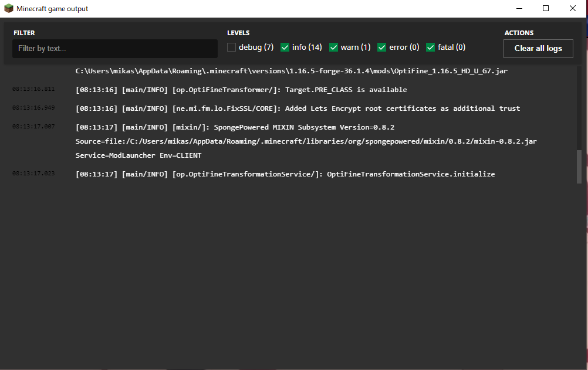Image resolution: width=588 pixels, height=370 pixels.
Task: Minimize the Minecraft game output window
Action: pyautogui.click(x=519, y=8)
